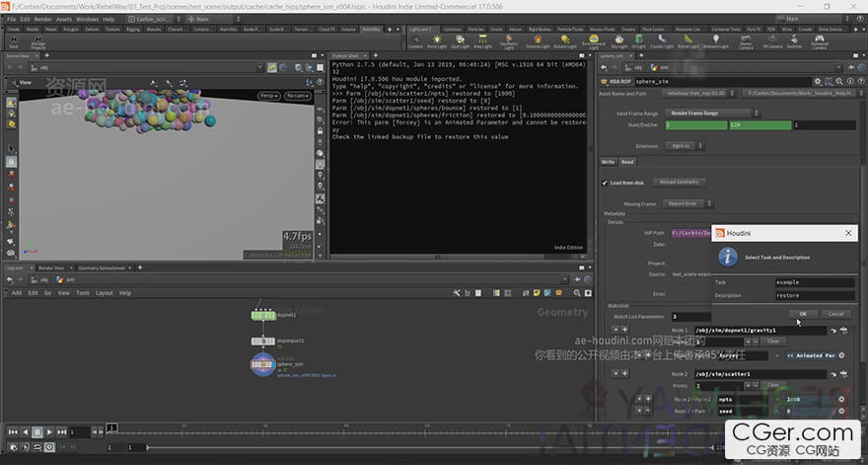Click Cancel in the Houdini dialog
Viewport: 868px width, 465px height.
[835, 314]
